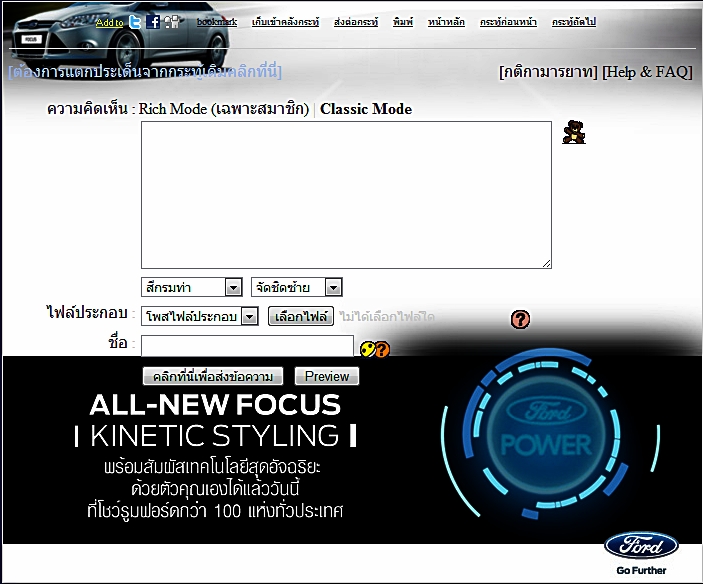This screenshot has height=584, width=703.
Task: Click the orange question mark beside name field
Action: click(382, 349)
